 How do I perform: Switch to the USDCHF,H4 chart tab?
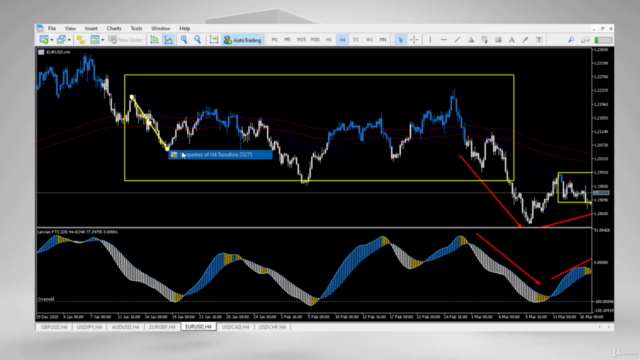272,327
